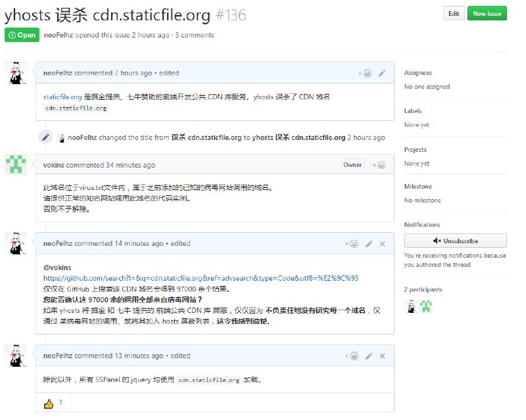The width and height of the screenshot is (526, 420).
Task: Delete the 13 minutes ago comment
Action: point(383,356)
